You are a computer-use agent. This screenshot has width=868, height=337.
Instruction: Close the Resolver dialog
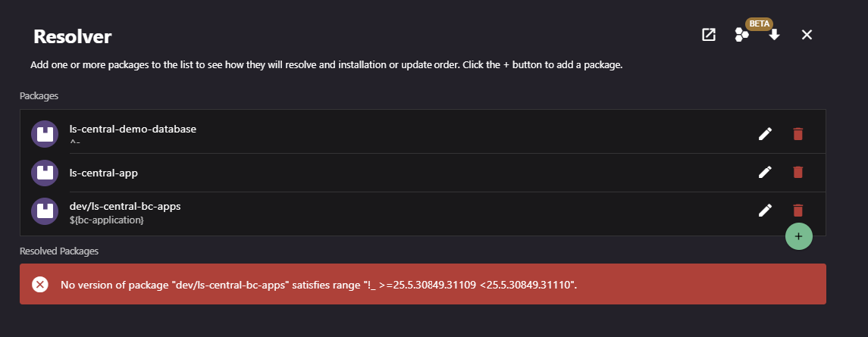(x=807, y=35)
